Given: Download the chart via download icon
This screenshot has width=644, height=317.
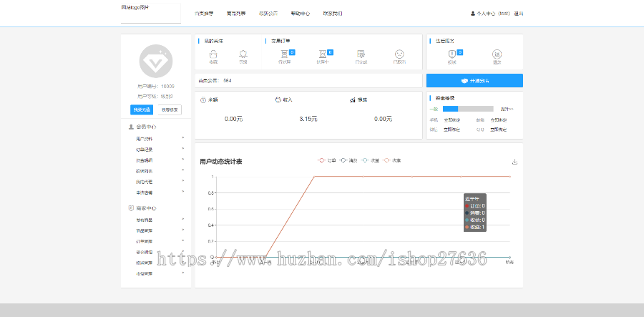Looking at the screenshot, I should (x=514, y=162).
